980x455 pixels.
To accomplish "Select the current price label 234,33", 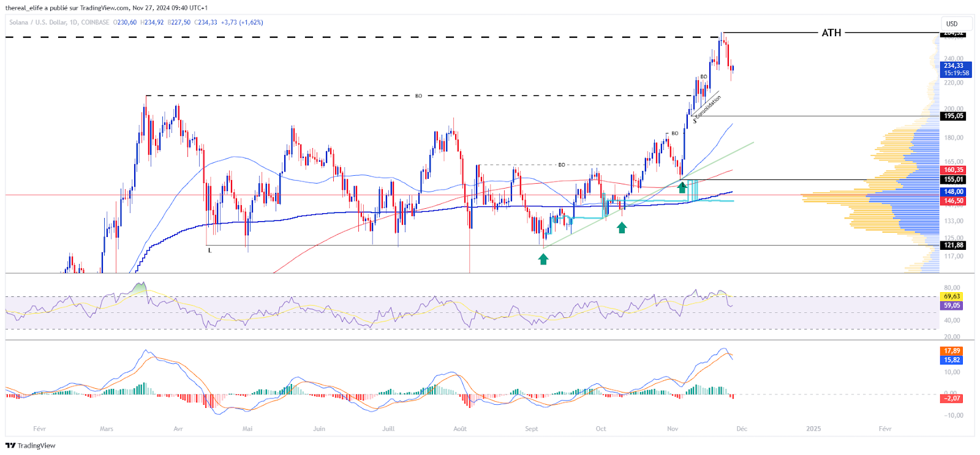I will point(954,66).
